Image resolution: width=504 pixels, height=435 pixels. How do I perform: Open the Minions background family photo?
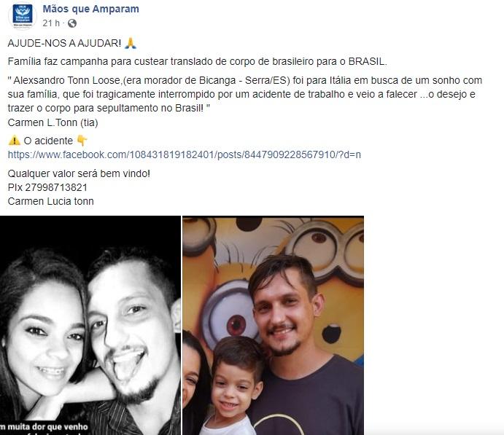274,325
